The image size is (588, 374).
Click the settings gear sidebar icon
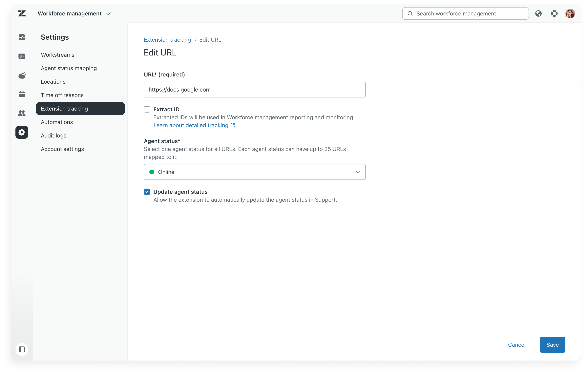(x=22, y=132)
